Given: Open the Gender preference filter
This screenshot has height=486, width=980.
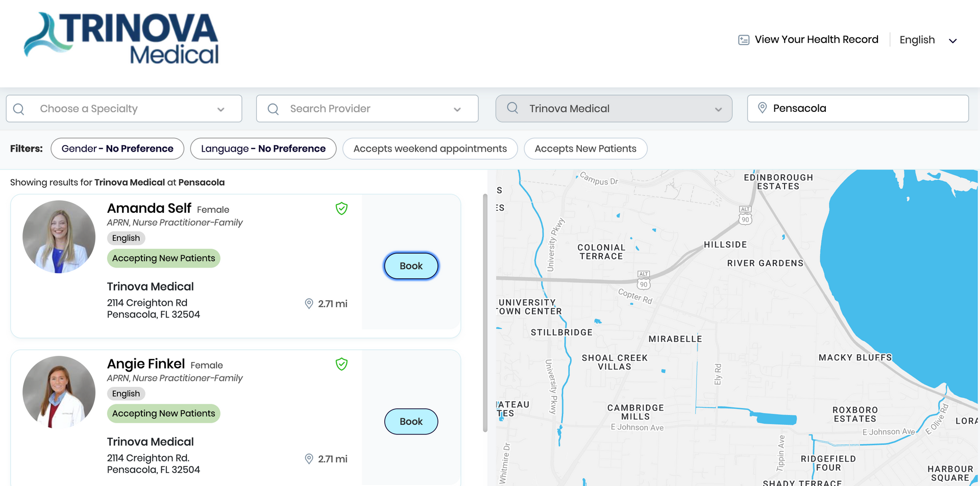Looking at the screenshot, I should tap(117, 149).
